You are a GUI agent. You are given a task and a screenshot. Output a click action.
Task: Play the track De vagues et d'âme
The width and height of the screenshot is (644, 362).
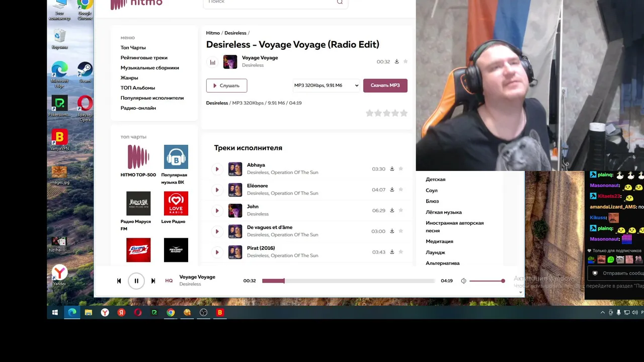(x=217, y=231)
